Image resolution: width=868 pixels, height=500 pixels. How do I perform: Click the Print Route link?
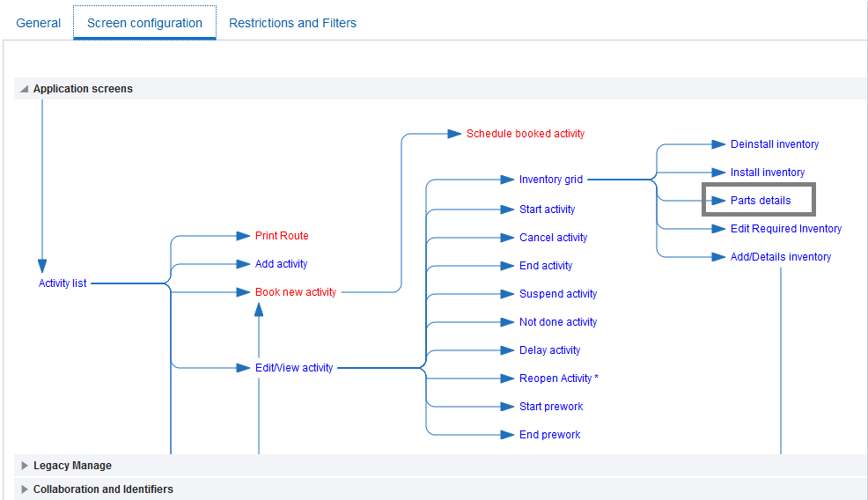[x=282, y=236]
